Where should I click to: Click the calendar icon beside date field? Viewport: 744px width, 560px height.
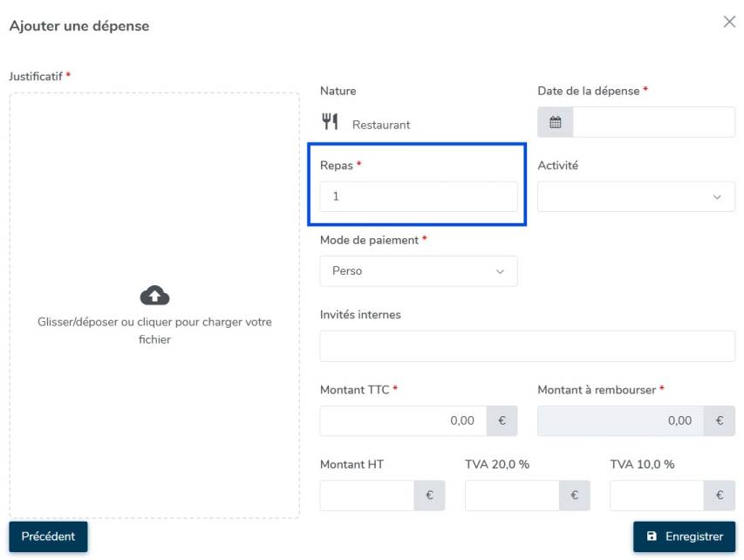pos(555,122)
